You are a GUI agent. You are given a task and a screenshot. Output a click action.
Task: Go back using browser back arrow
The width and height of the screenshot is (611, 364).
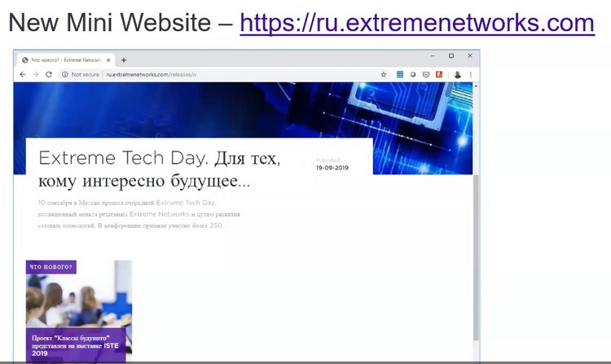click(x=23, y=74)
